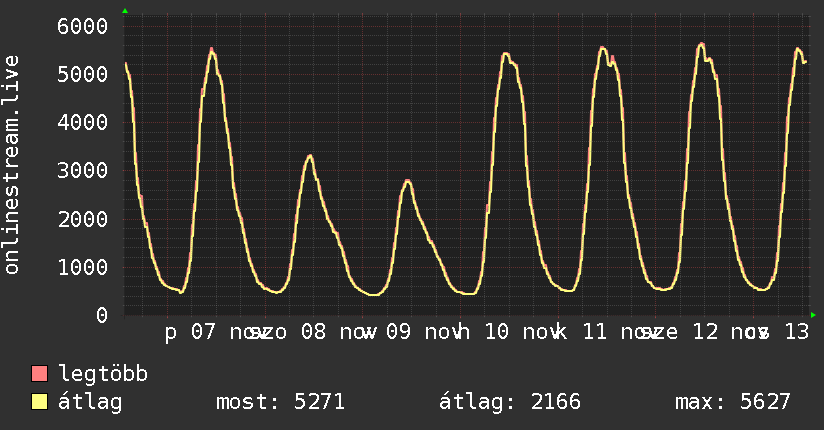
Task: Click the onlinestream.live vertical axis title
Action: [12, 167]
